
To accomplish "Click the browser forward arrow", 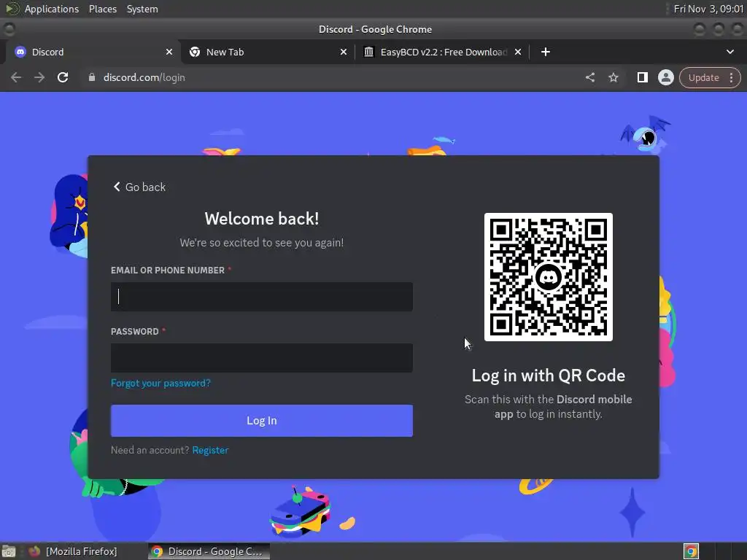I will click(39, 77).
